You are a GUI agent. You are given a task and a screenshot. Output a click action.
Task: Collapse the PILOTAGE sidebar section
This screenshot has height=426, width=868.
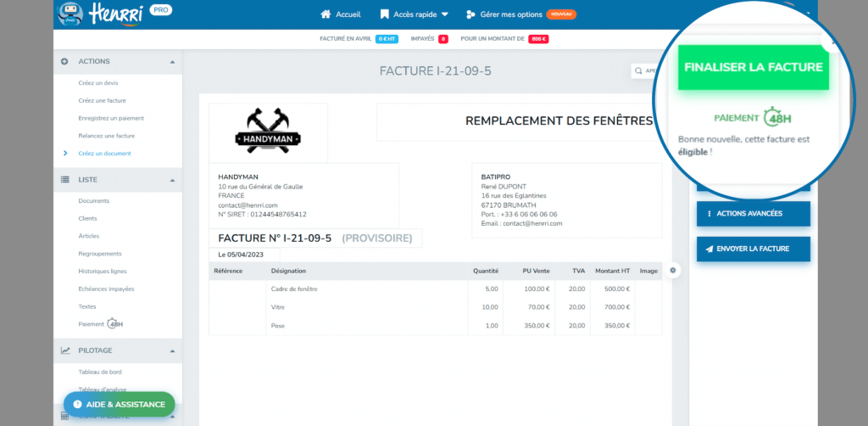[173, 350]
